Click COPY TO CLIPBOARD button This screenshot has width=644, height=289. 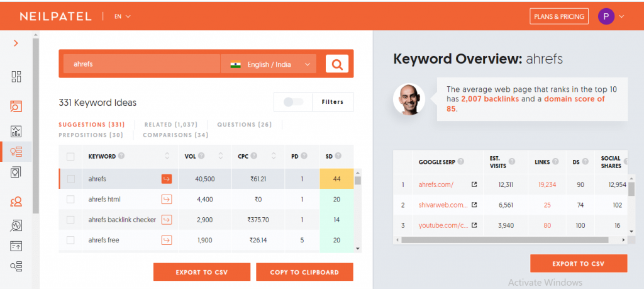304,272
